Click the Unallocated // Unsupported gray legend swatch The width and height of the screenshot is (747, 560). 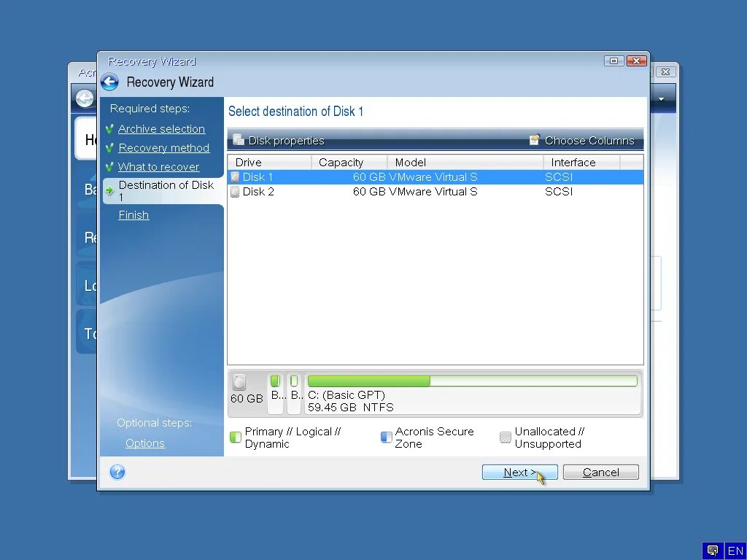pos(506,437)
